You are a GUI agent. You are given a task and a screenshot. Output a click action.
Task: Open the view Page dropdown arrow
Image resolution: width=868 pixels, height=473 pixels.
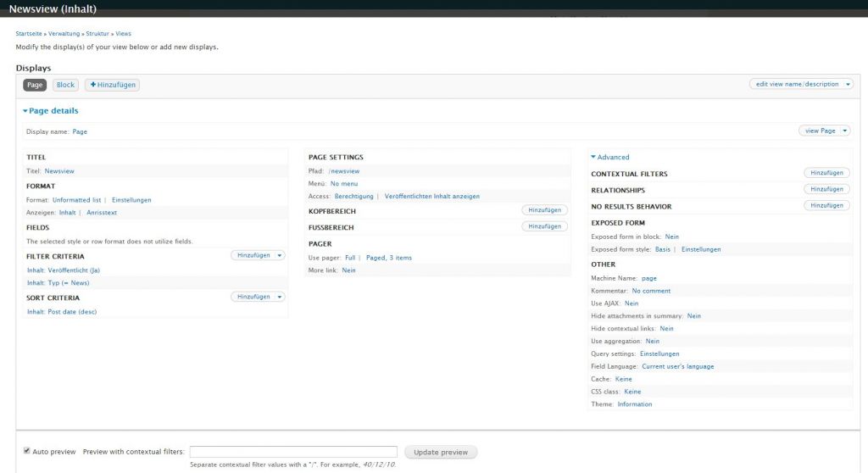click(845, 131)
